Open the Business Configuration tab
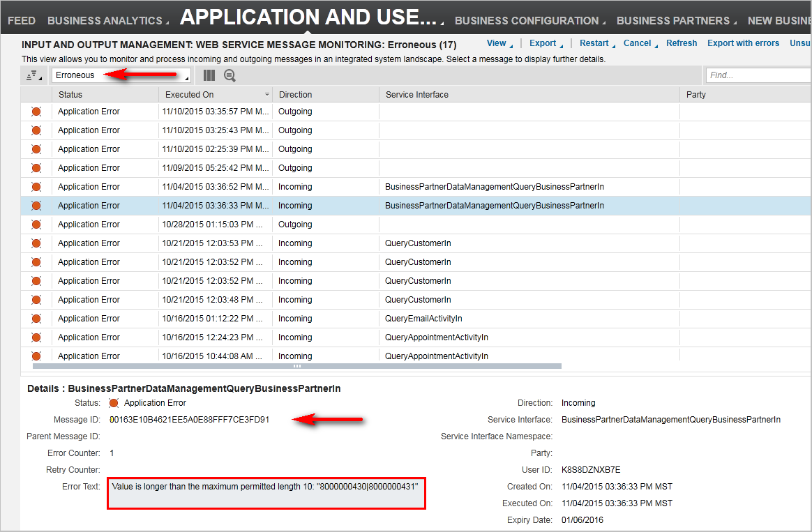 pyautogui.click(x=527, y=21)
